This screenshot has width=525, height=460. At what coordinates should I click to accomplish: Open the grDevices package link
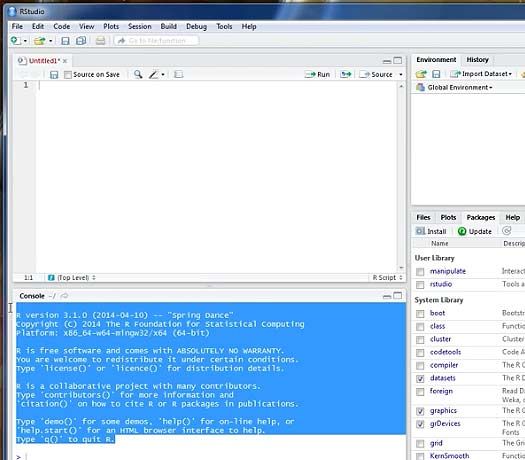tap(445, 424)
